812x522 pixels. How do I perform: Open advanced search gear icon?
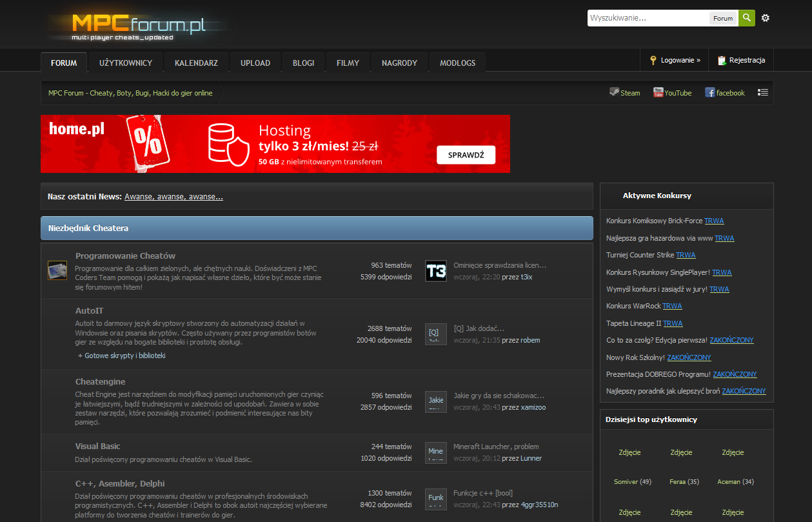click(766, 18)
